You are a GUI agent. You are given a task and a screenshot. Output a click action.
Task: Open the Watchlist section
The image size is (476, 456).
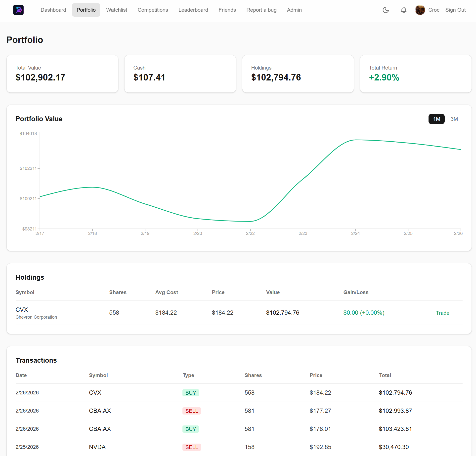tap(116, 10)
